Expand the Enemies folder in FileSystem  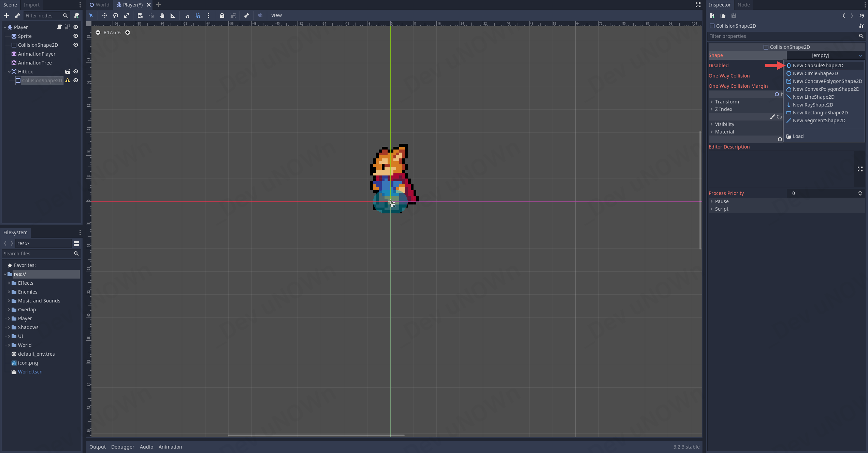[x=9, y=292]
